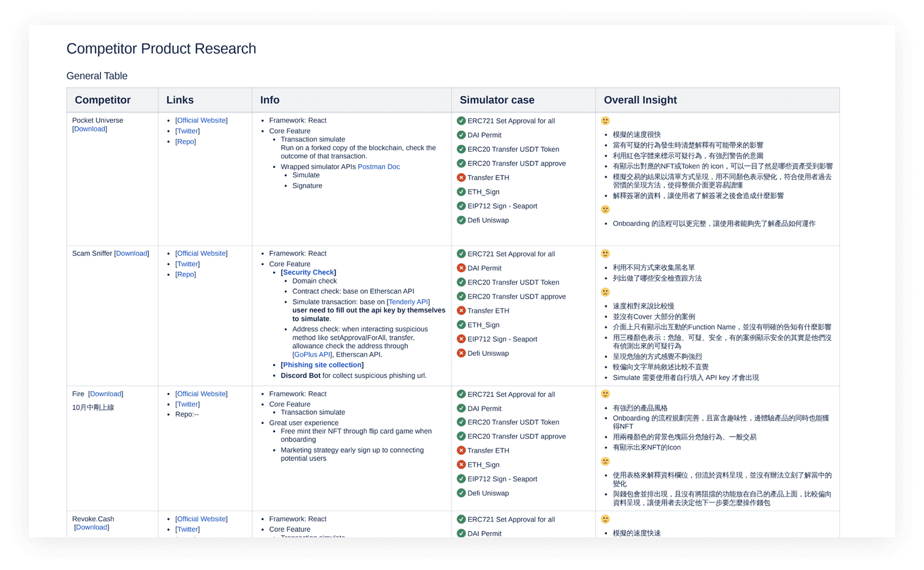Click Scam Sniffer ERC20 Transfer USDT Token check
Screen dimensions: 924x570
(x=461, y=282)
